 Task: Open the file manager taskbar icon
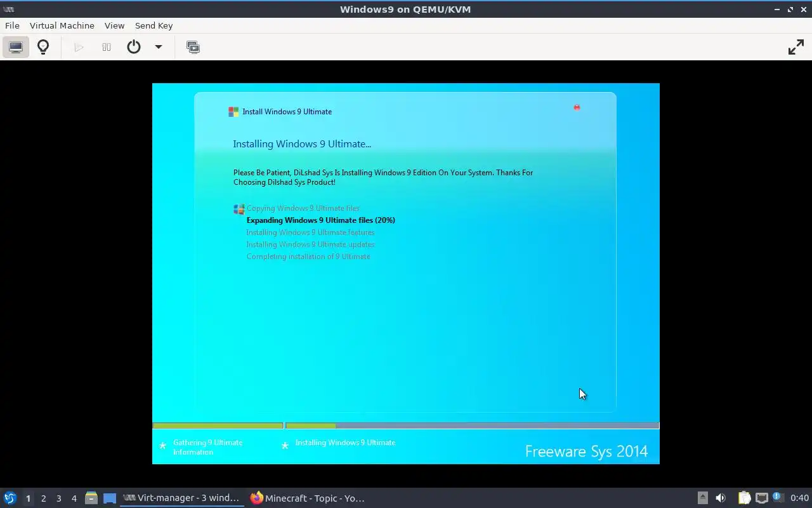[91, 498]
